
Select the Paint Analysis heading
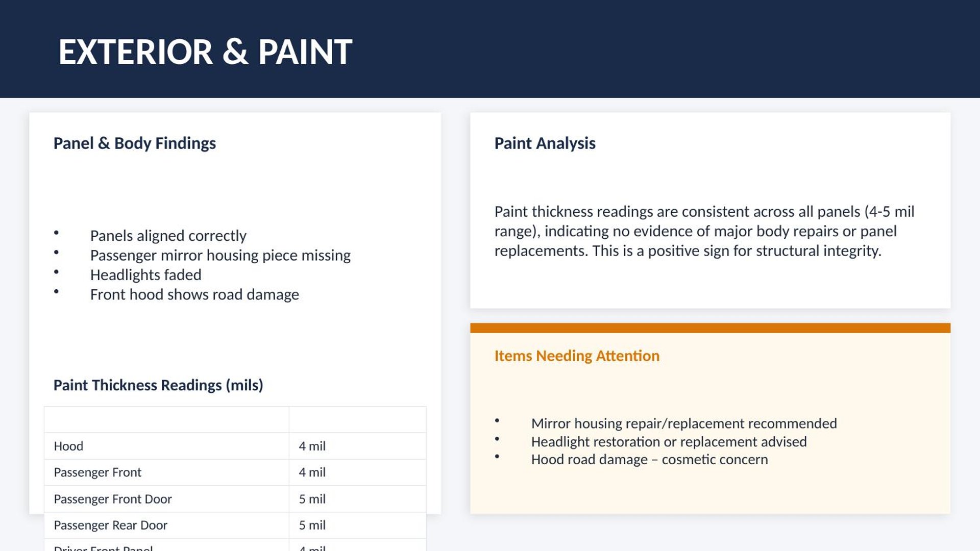coord(545,143)
